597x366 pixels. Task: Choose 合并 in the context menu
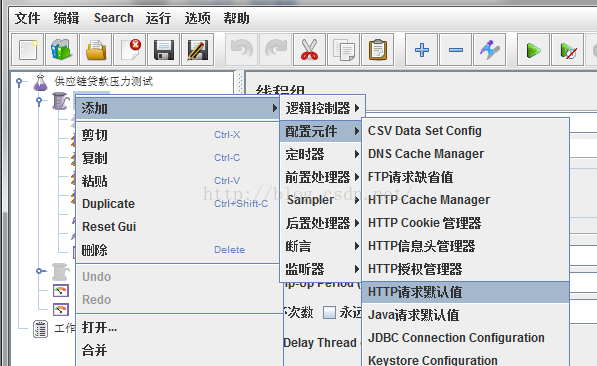coord(179,350)
